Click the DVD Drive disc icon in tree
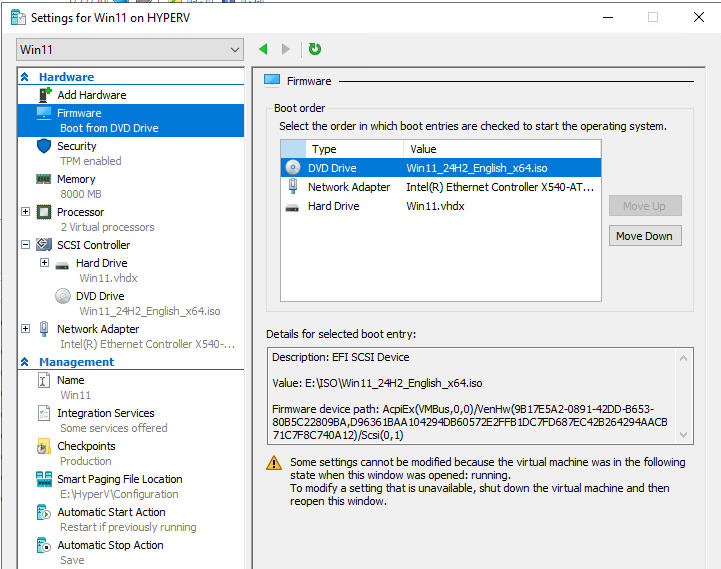Image resolution: width=721 pixels, height=569 pixels. [x=63, y=296]
